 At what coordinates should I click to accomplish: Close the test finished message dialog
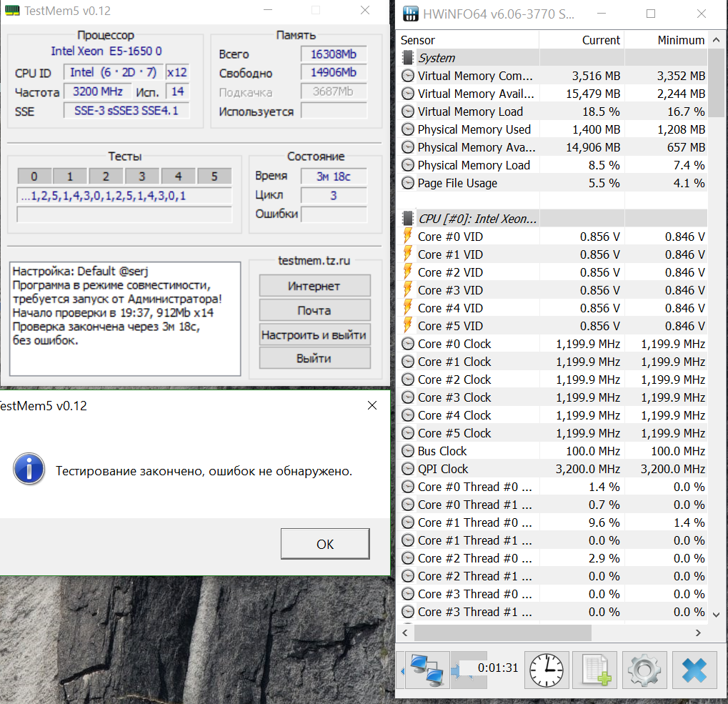372,405
